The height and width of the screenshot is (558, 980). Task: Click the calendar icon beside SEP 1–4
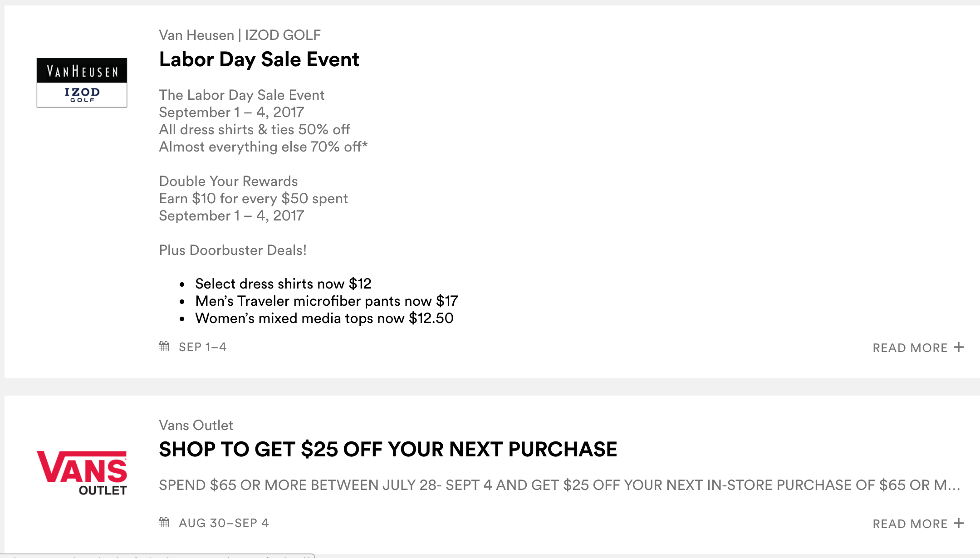164,347
